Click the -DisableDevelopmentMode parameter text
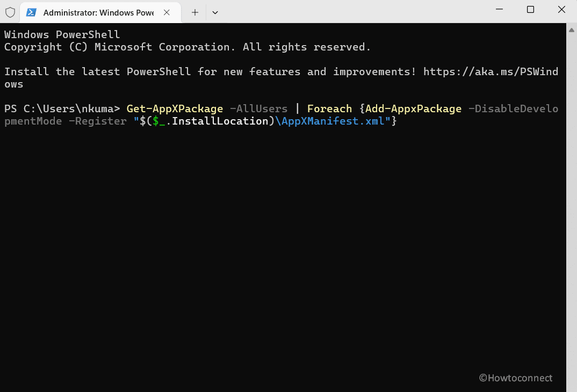This screenshot has width=577, height=392. click(513, 108)
